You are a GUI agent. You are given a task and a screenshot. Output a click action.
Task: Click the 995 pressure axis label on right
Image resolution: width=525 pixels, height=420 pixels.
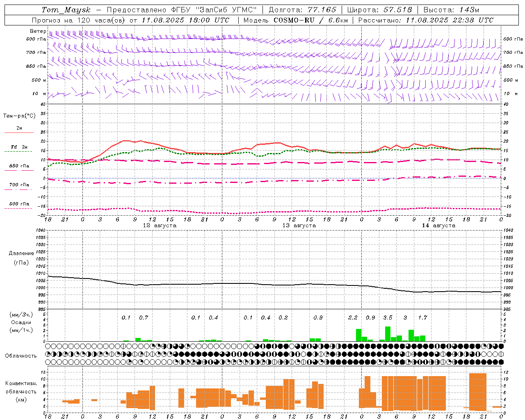[x=507, y=295]
